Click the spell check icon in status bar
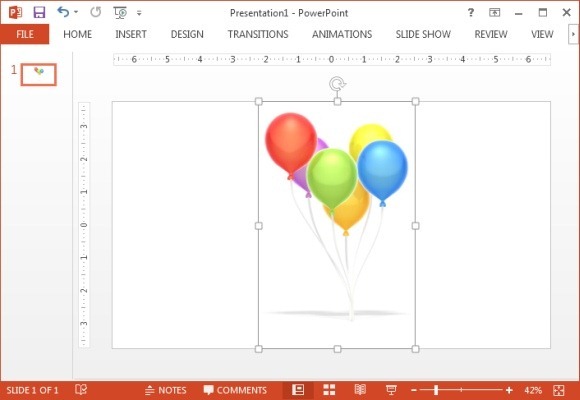The width and height of the screenshot is (580, 400). point(81,390)
